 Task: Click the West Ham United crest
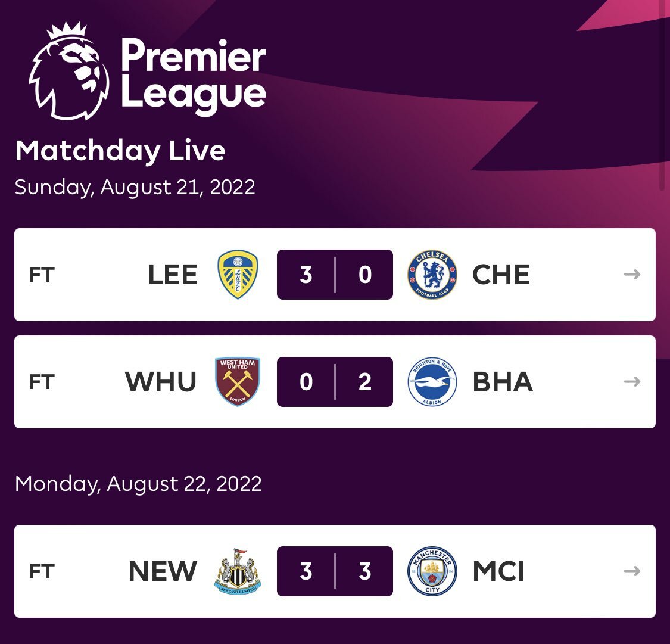(x=238, y=382)
